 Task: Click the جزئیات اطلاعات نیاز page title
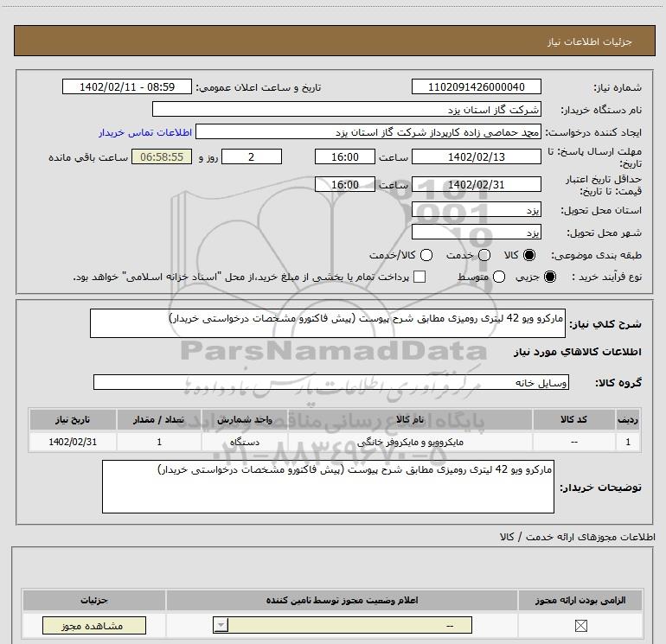(590, 41)
